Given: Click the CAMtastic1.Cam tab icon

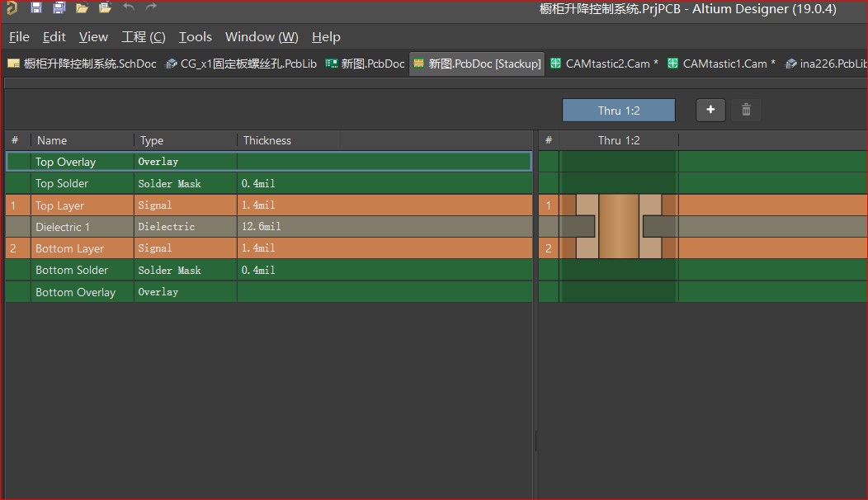Looking at the screenshot, I should coord(672,64).
